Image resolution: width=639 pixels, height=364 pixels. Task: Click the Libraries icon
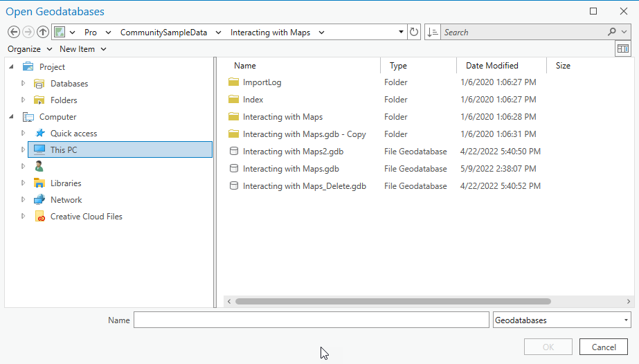click(x=39, y=183)
